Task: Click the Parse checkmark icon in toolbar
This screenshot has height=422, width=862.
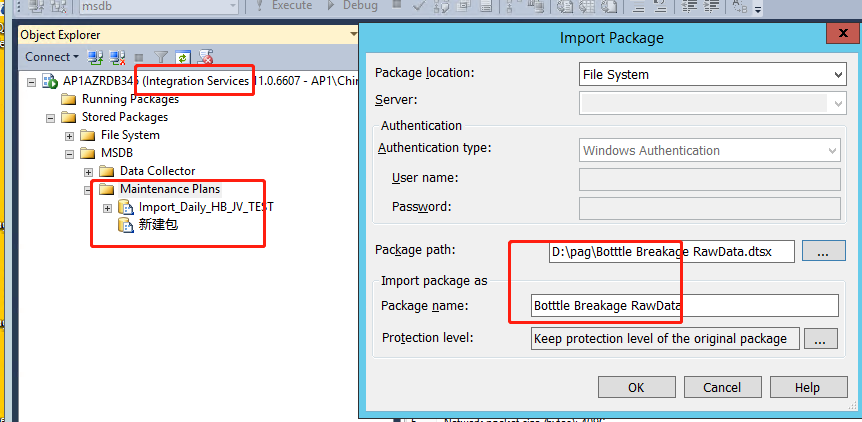Action: point(419,5)
